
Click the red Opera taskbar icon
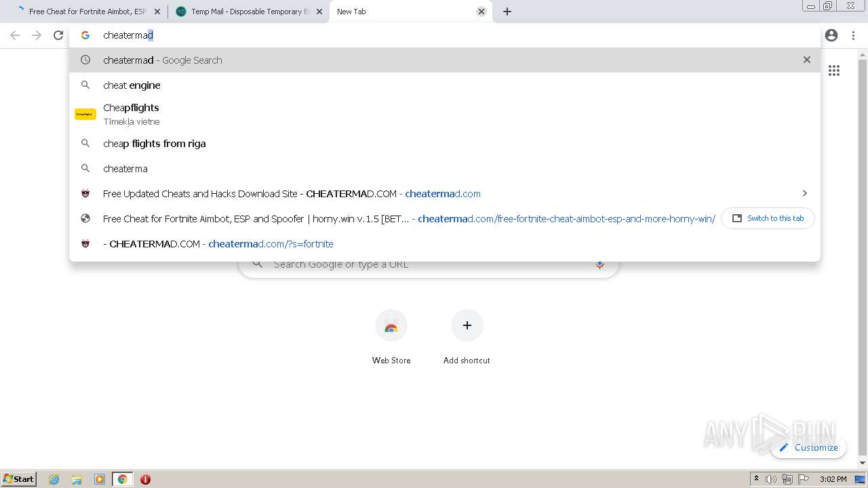pos(145,479)
